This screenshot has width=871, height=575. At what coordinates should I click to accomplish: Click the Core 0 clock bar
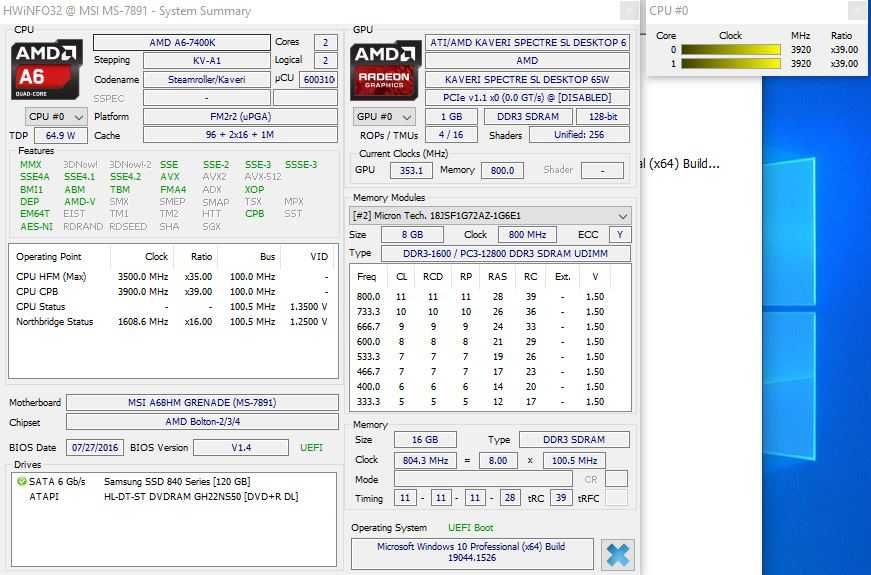coord(731,50)
